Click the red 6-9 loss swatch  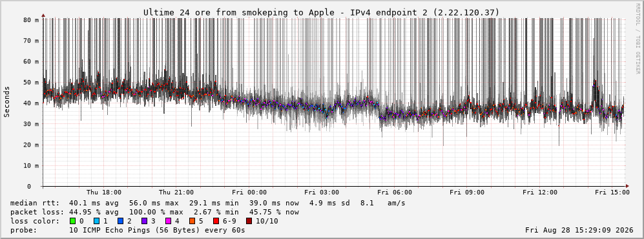click(216, 221)
